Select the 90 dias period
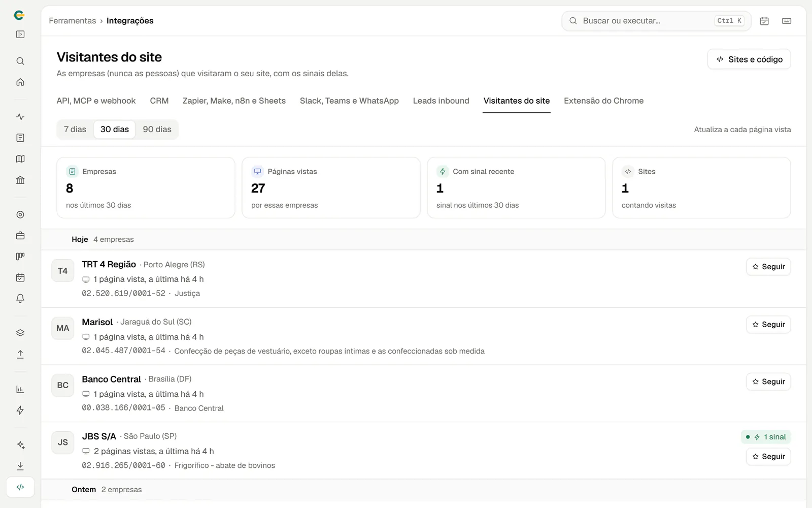 157,130
